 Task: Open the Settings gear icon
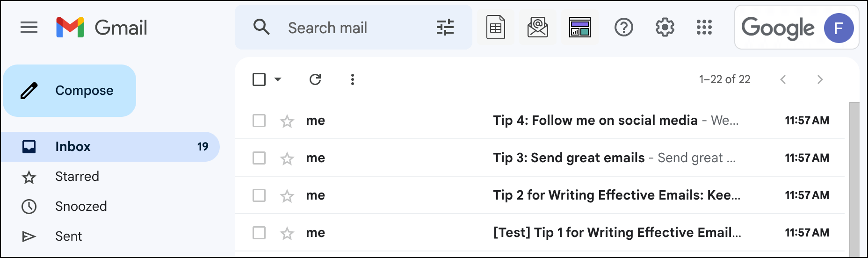click(x=665, y=28)
